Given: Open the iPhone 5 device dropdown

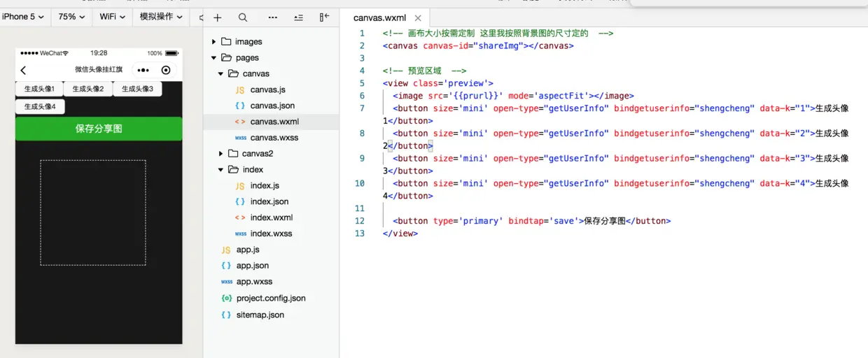Looking at the screenshot, I should pos(23,16).
